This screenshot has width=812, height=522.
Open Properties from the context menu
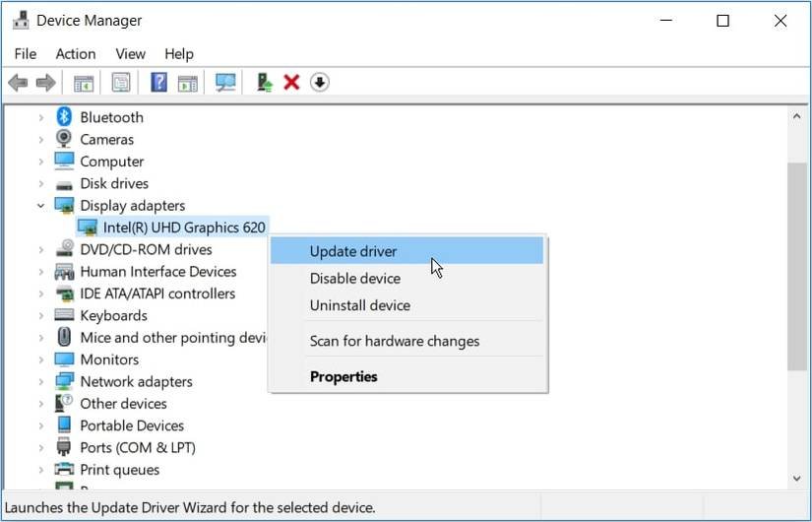pos(344,376)
